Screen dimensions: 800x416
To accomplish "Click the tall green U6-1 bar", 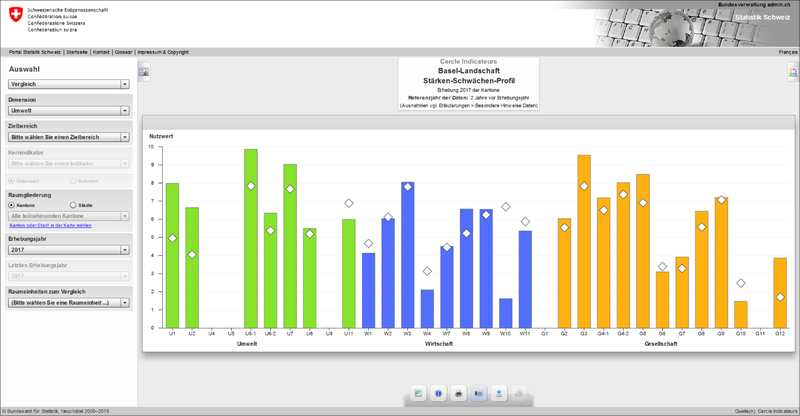I will pos(251,238).
